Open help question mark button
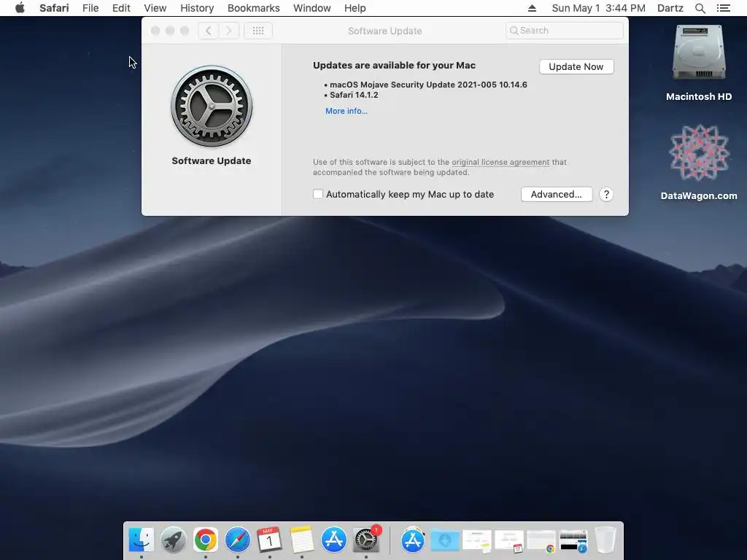This screenshot has width=747, height=560. [606, 194]
